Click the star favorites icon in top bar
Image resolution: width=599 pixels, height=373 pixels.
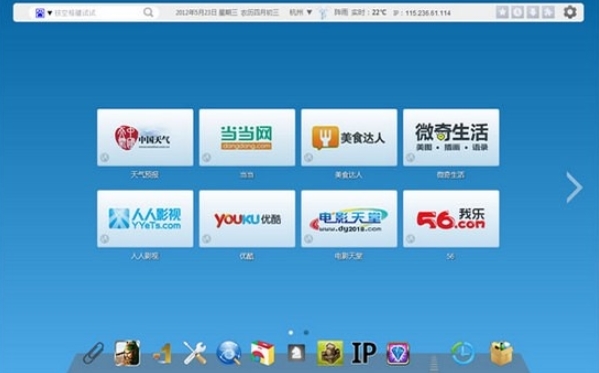[x=502, y=12]
